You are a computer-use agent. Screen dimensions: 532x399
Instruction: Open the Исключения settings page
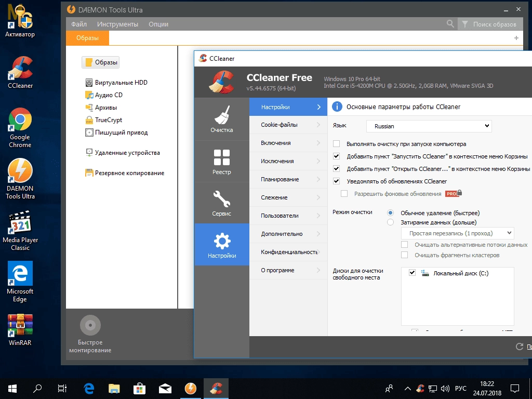pyautogui.click(x=288, y=161)
